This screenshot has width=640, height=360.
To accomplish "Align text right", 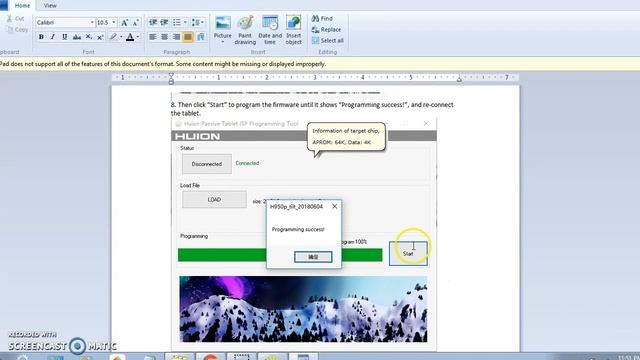I will tap(176, 37).
